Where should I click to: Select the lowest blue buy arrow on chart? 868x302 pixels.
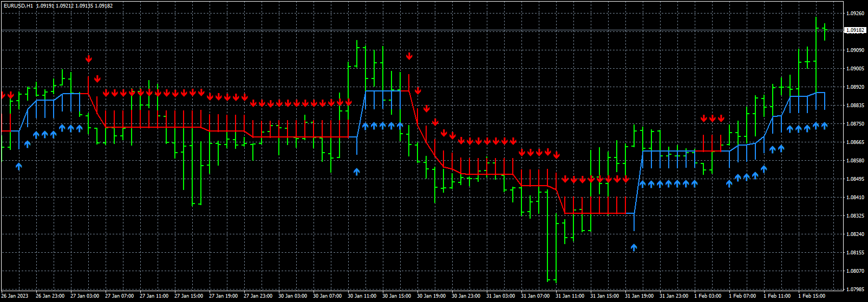[634, 247]
